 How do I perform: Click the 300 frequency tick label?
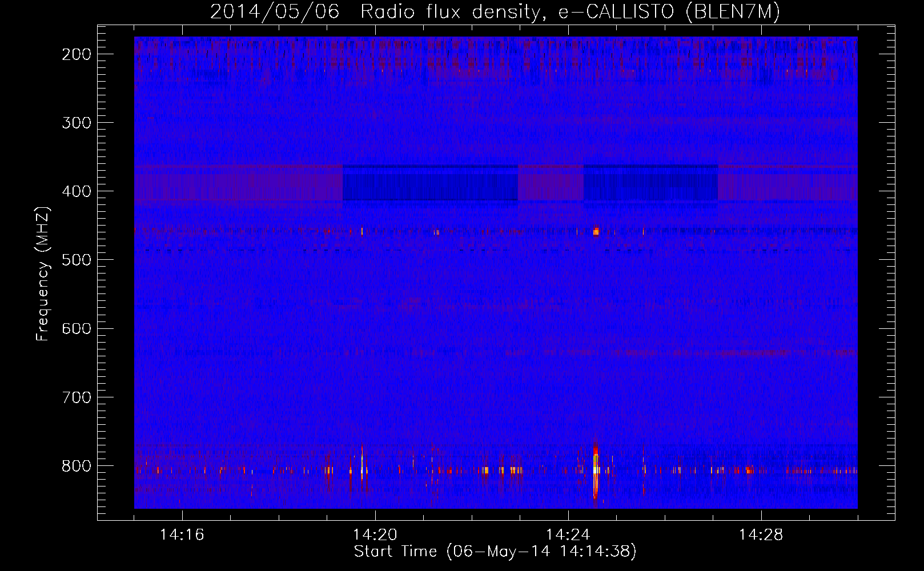click(77, 123)
